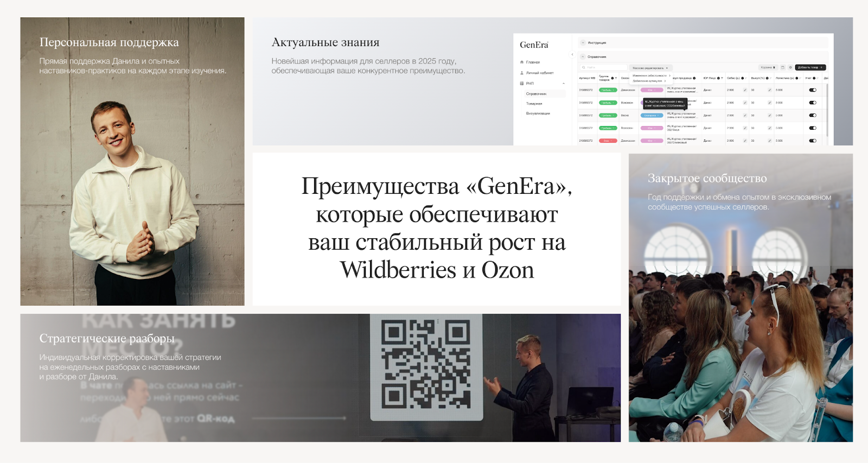Toggle the Учет switch in the second row
The width and height of the screenshot is (868, 463).
click(813, 103)
